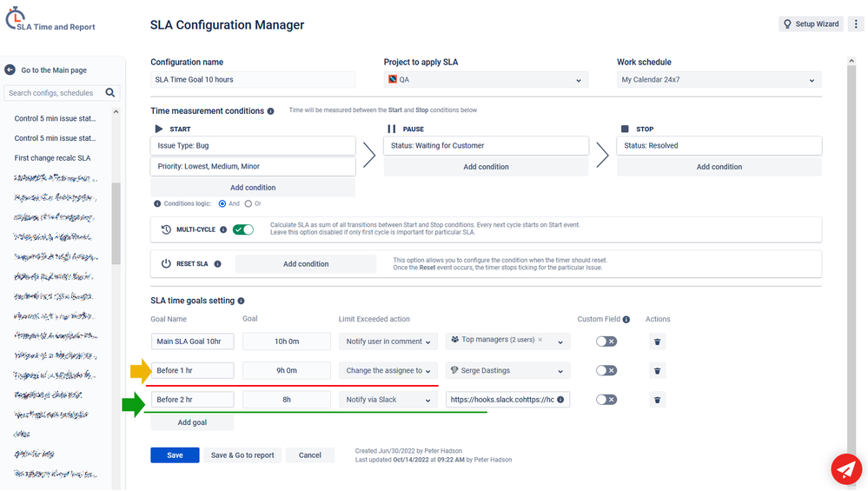Screen dimensions: 868x491
Task: Click info icon beside MULTI-CYCLE
Action: [223, 229]
